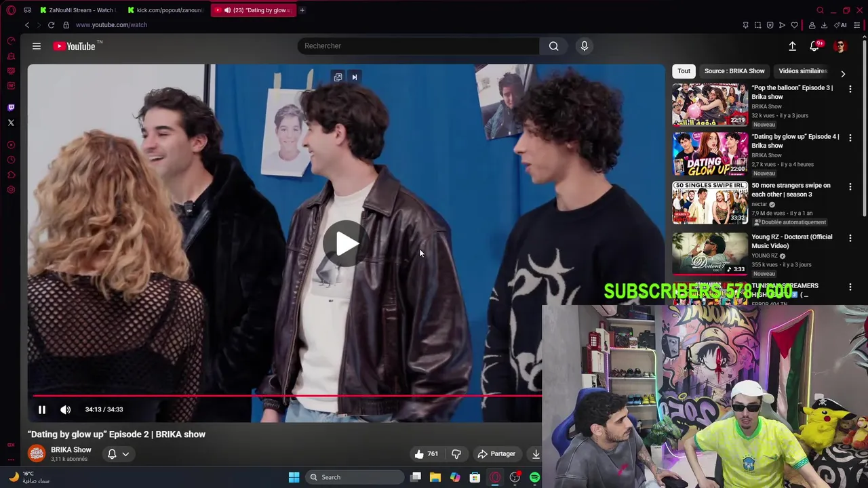Open browser downloads icon in toolbar

pos(824,25)
